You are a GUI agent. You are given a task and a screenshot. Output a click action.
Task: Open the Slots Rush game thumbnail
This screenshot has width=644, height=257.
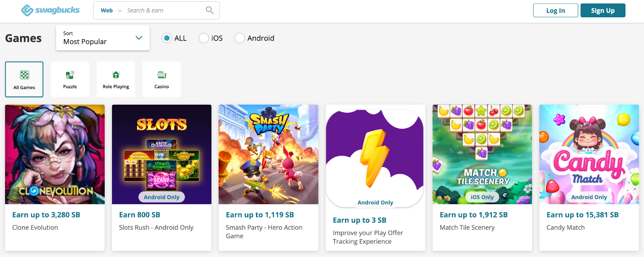tap(162, 154)
